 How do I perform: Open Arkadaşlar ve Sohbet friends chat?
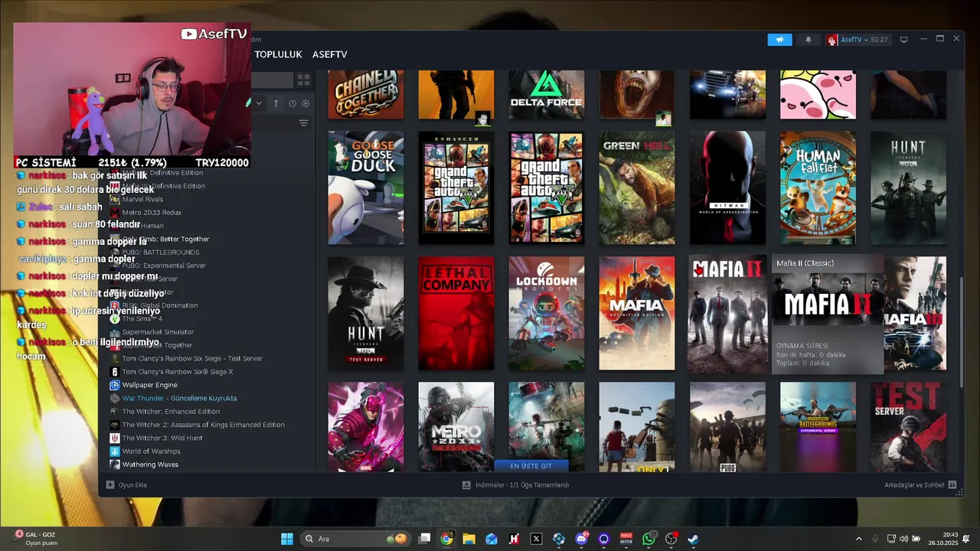[920, 484]
